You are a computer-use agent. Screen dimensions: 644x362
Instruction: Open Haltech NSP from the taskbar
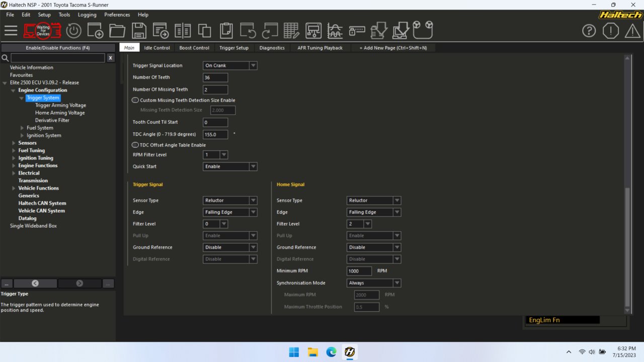[350, 352]
